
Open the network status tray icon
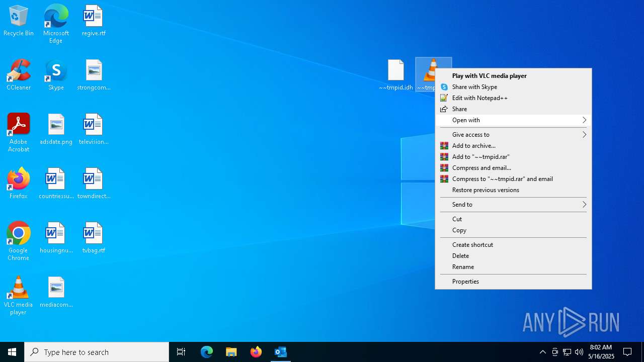567,352
